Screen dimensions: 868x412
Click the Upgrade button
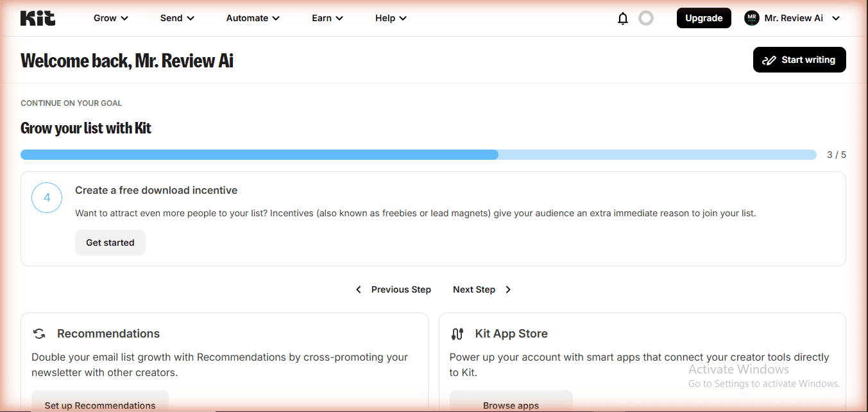(x=704, y=18)
